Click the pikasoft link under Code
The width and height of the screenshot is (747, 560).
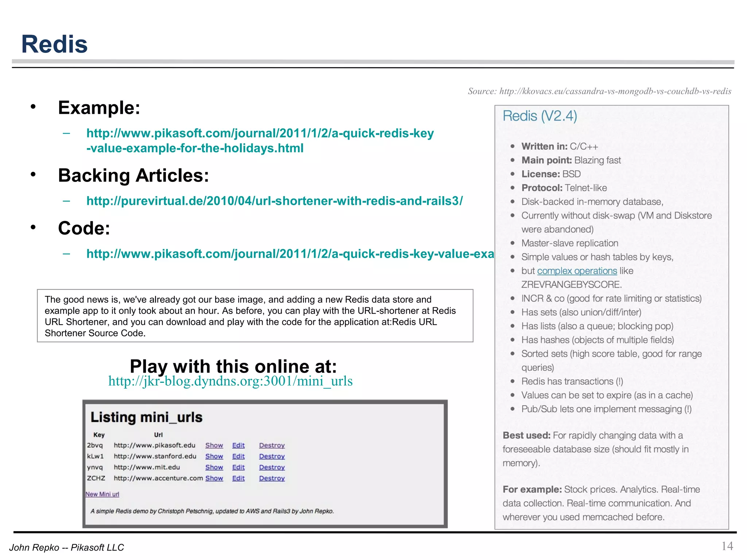(x=290, y=254)
